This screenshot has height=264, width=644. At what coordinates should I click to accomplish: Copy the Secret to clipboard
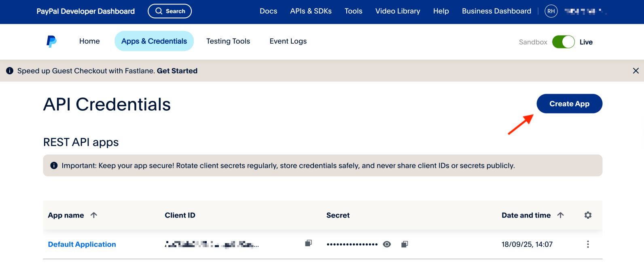(405, 244)
